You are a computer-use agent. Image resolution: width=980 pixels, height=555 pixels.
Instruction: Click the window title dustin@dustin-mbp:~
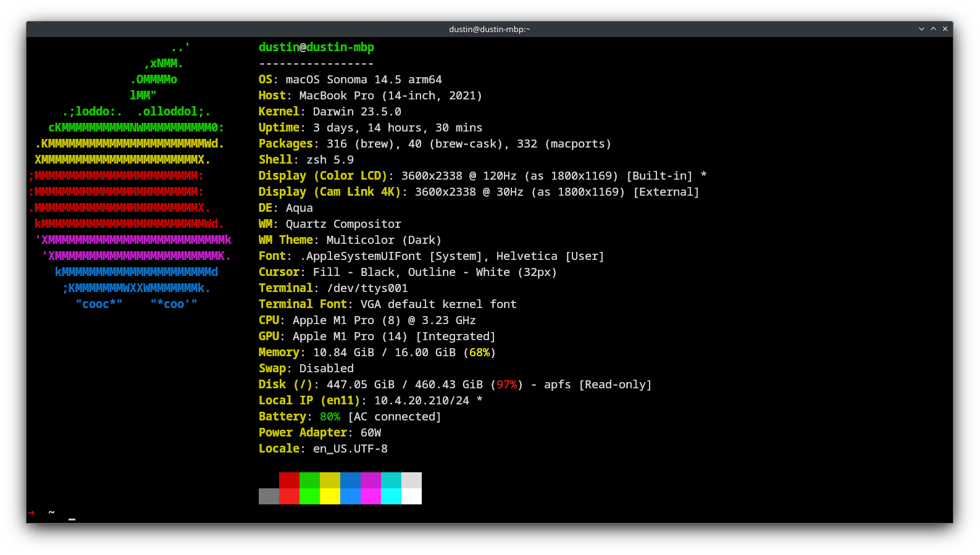tap(489, 29)
